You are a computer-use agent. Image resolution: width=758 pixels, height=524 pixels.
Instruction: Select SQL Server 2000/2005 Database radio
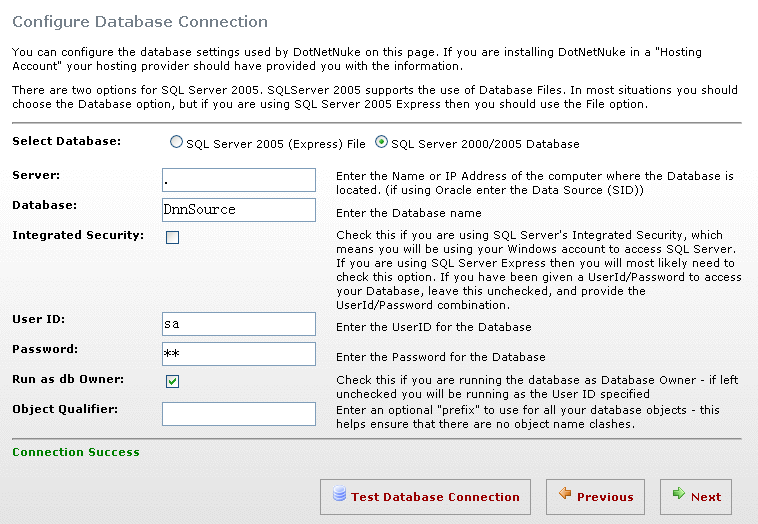[381, 142]
